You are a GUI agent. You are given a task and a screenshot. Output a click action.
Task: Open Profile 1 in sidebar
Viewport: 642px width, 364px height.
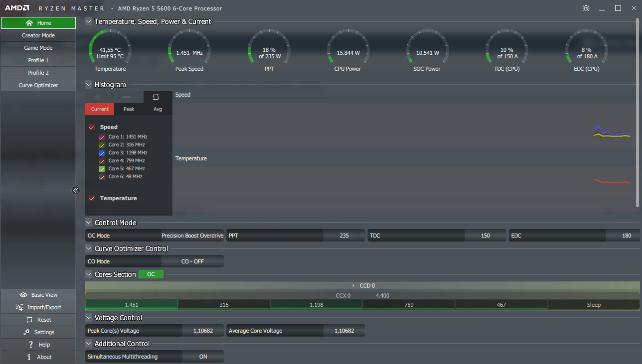click(x=38, y=60)
